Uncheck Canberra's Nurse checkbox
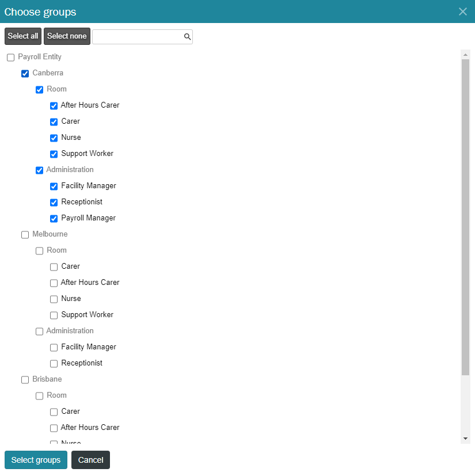The height and width of the screenshot is (476, 475). coord(54,138)
